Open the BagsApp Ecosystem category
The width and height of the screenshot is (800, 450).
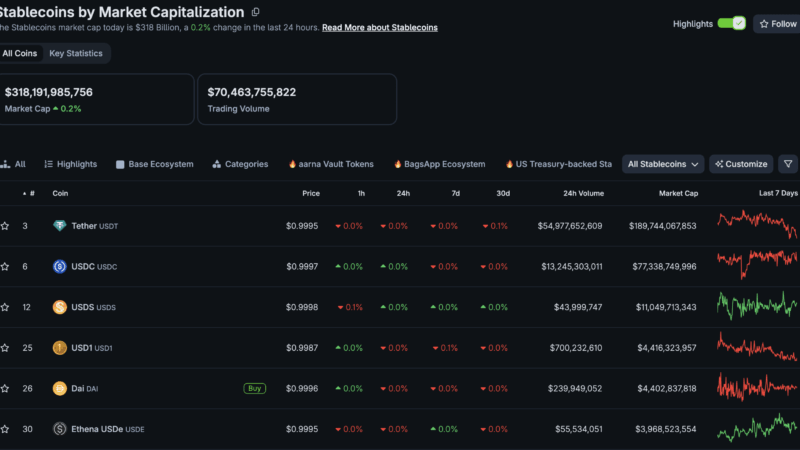pos(439,164)
